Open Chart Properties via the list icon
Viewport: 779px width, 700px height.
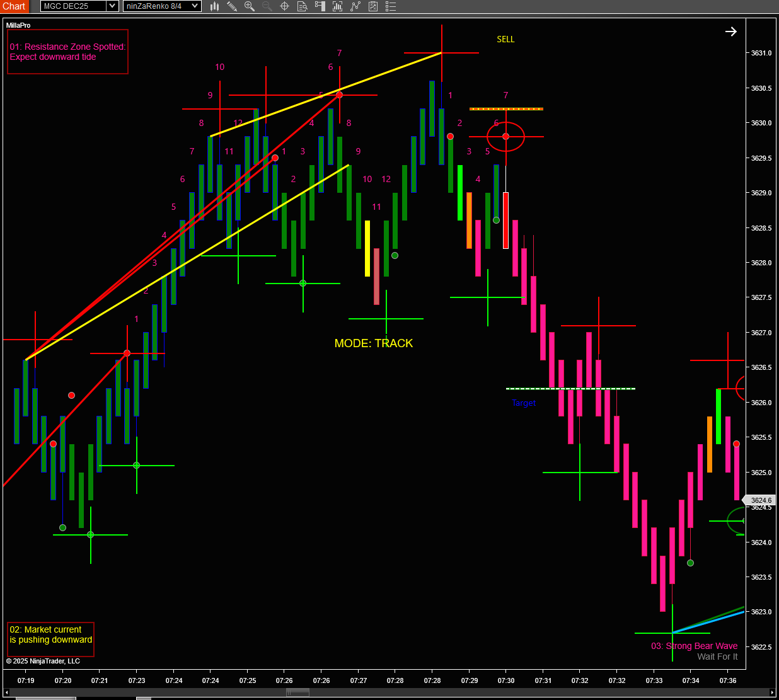(x=390, y=6)
